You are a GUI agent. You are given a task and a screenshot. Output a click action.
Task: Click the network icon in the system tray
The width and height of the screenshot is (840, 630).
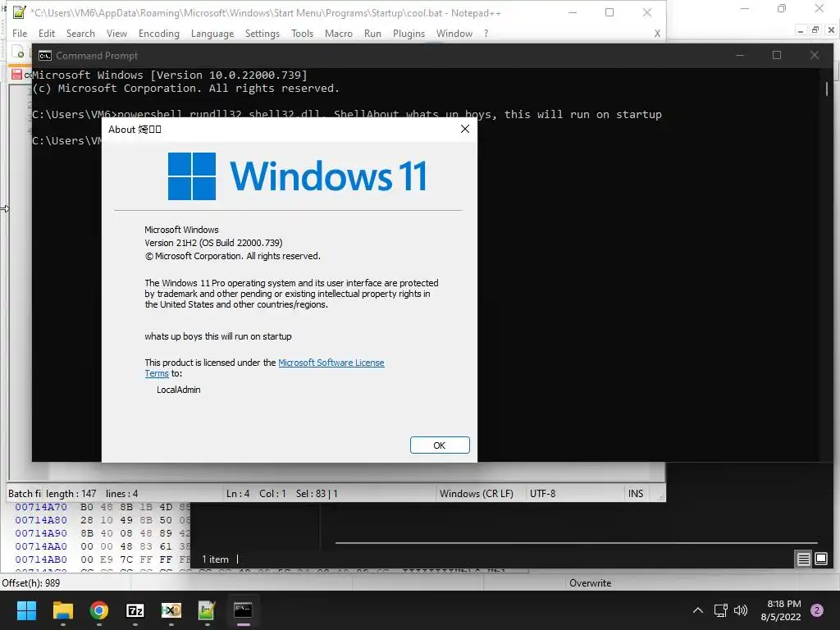pyautogui.click(x=720, y=610)
